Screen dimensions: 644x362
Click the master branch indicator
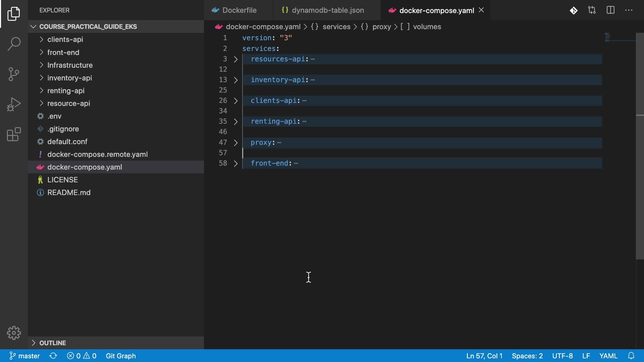[24, 356]
